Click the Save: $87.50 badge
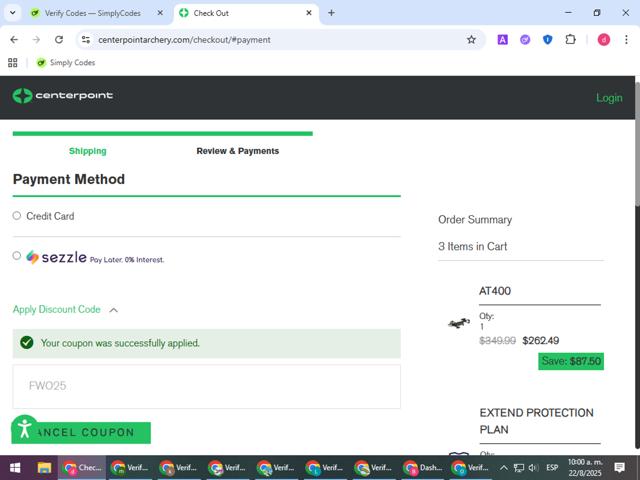 (571, 361)
